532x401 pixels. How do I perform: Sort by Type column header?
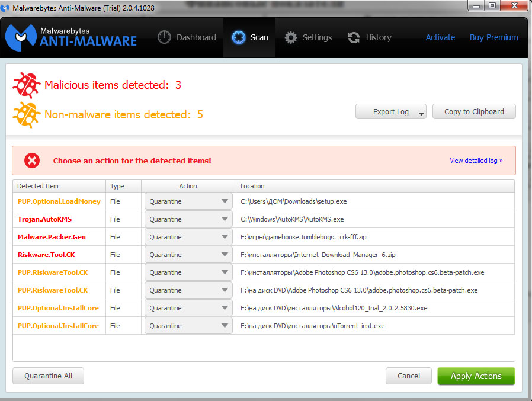pos(123,186)
